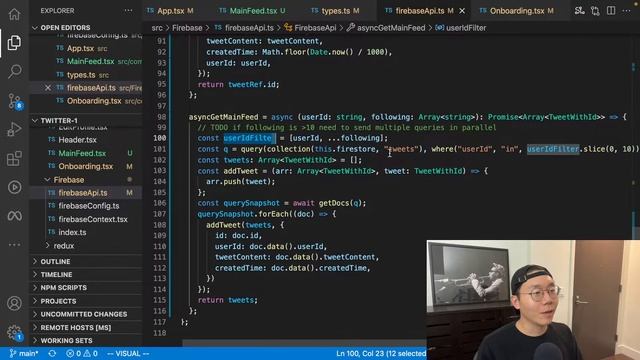This screenshot has height=360, width=640.
Task: Show additional activity bar views ellipsis
Action: tap(14, 244)
